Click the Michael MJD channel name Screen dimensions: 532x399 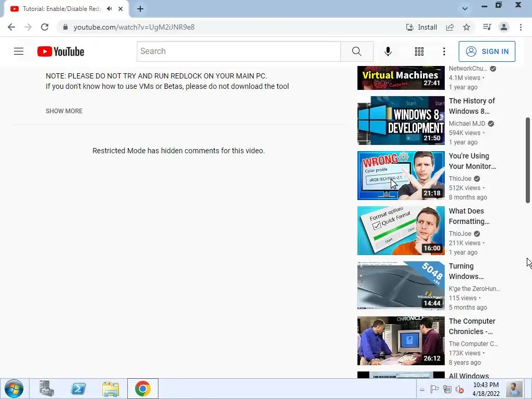point(467,124)
